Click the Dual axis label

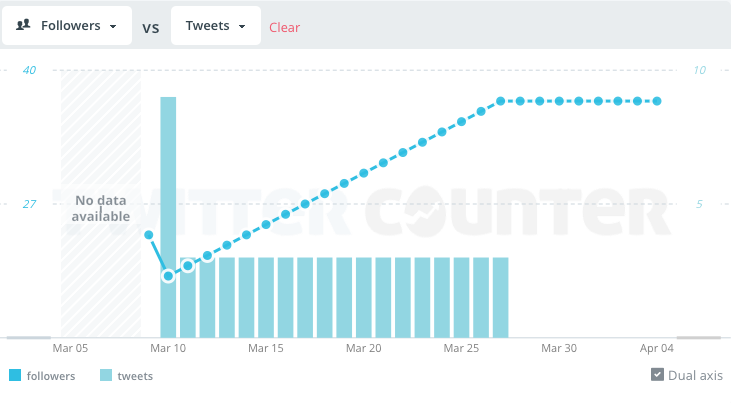click(x=695, y=375)
